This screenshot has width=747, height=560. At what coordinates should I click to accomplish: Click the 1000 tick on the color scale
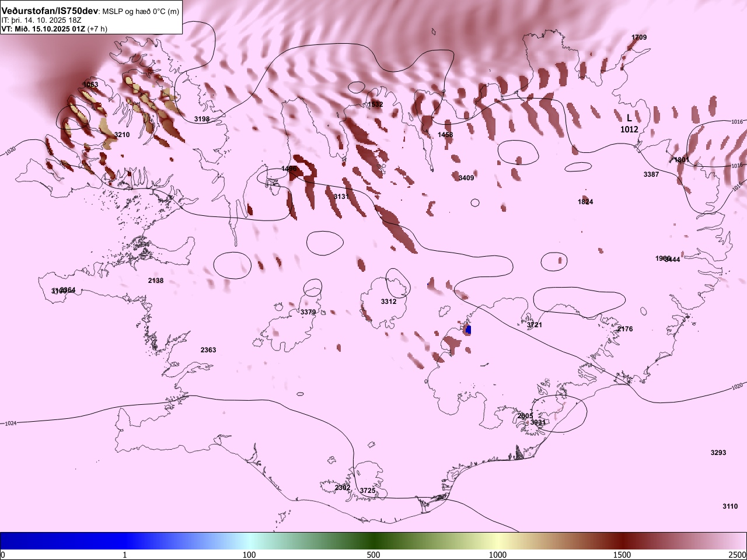[498, 554]
